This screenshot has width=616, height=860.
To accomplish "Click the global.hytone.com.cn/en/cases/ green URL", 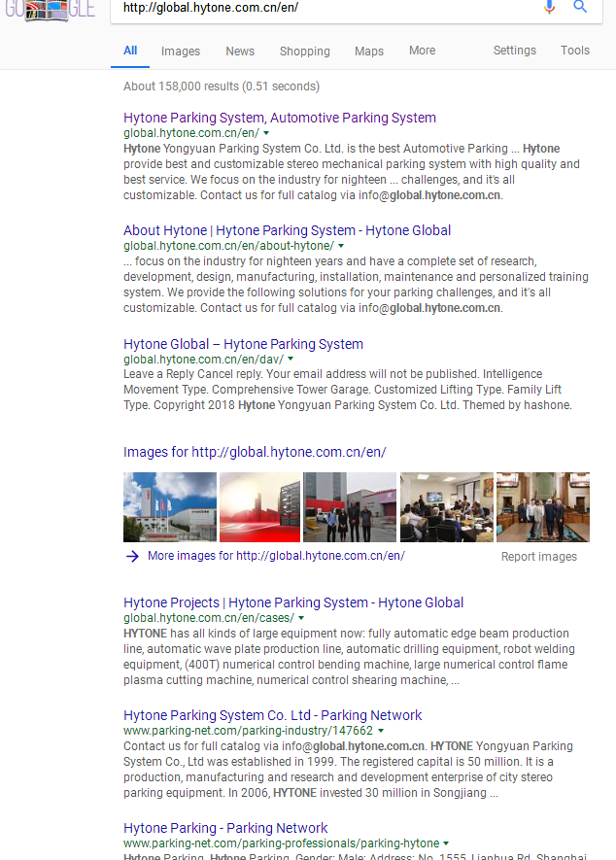I will click(209, 618).
